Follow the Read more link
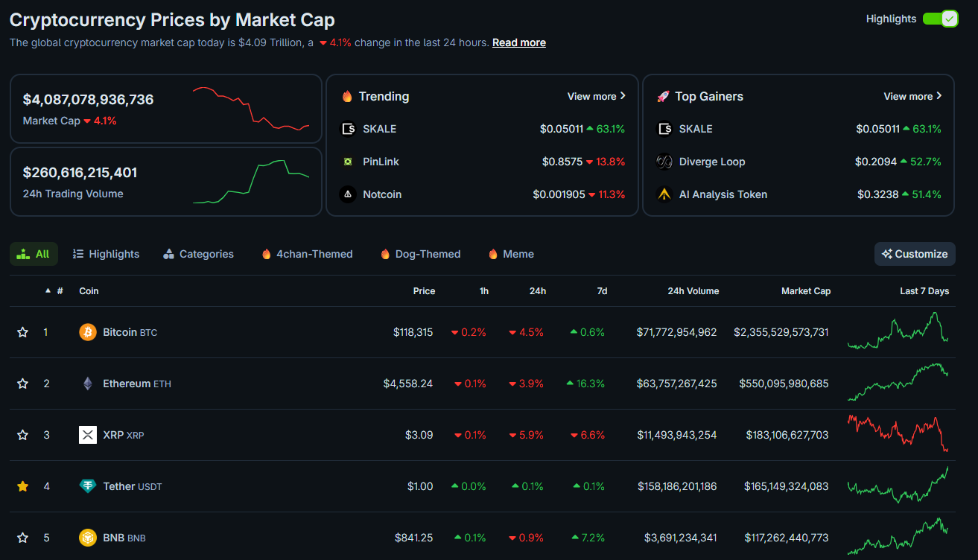The height and width of the screenshot is (560, 978). tap(519, 42)
